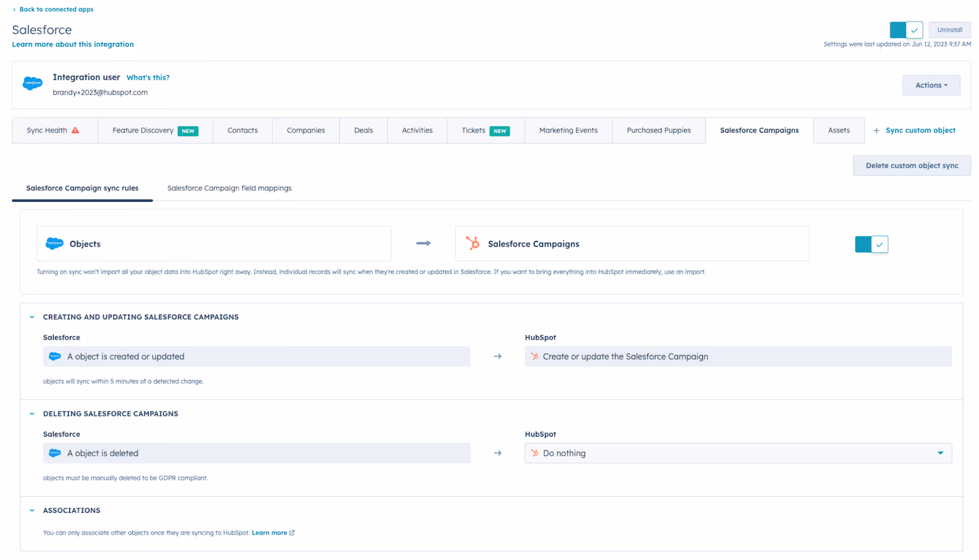Click the email brandy+2023@hubspot.com
Viewport: 979px width, 560px height.
point(100,93)
